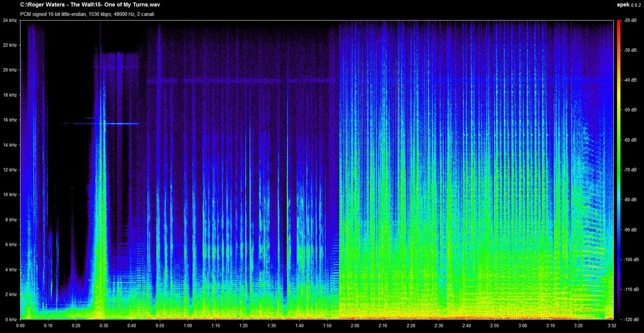Click the 4 kHz frequency axis label
The height and width of the screenshot is (333, 644).
11,270
